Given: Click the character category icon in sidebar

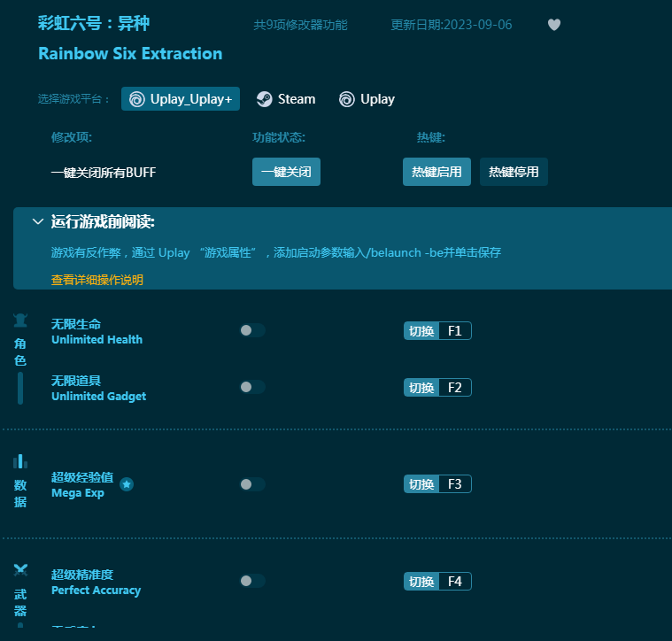Looking at the screenshot, I should 20,321.
